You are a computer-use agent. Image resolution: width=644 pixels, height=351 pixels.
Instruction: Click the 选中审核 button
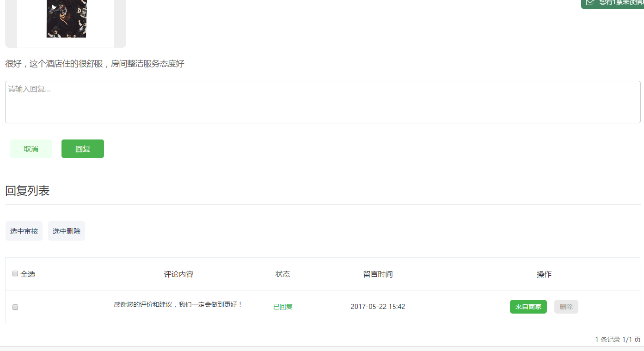tap(24, 231)
